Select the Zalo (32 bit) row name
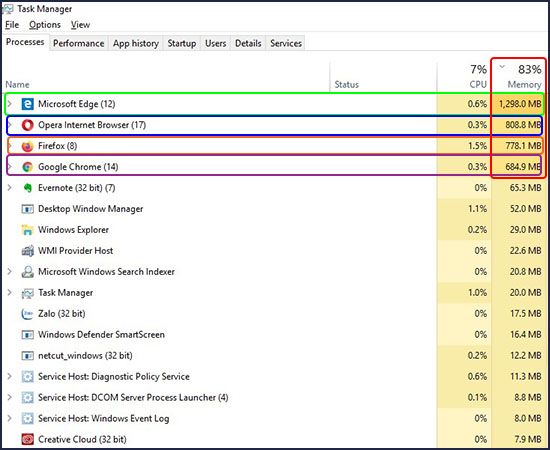The height and width of the screenshot is (450, 550). click(61, 314)
